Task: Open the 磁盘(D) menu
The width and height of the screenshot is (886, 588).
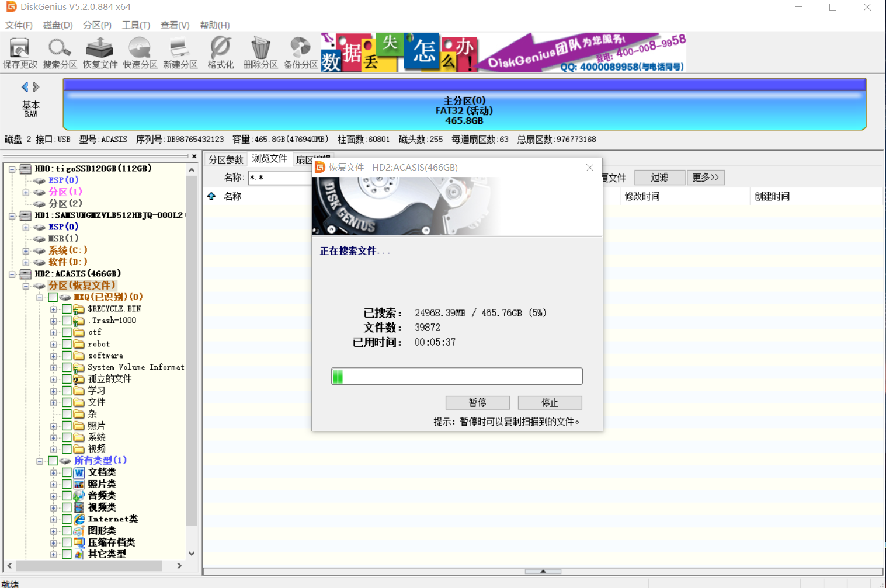Action: coord(58,25)
